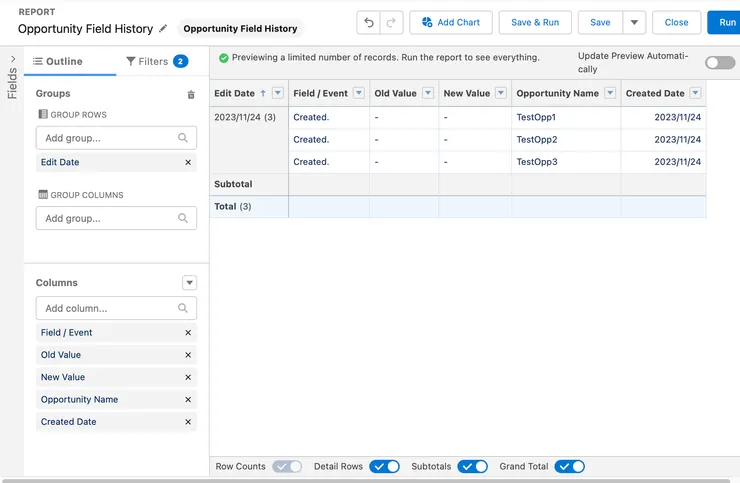Remove the New Value column
Screen dimensions: 740x483
[x=188, y=377]
